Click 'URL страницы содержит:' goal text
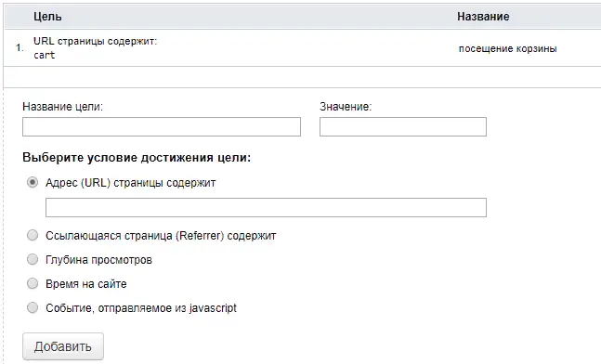 tap(95, 41)
